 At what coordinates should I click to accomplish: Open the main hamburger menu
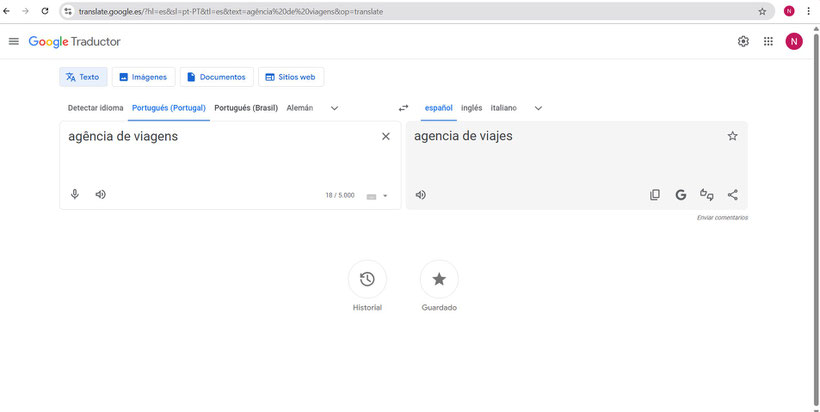click(x=14, y=41)
